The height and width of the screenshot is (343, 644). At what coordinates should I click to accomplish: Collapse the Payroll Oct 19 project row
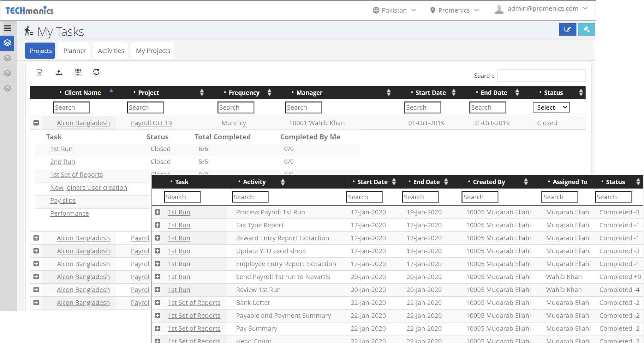coord(36,123)
